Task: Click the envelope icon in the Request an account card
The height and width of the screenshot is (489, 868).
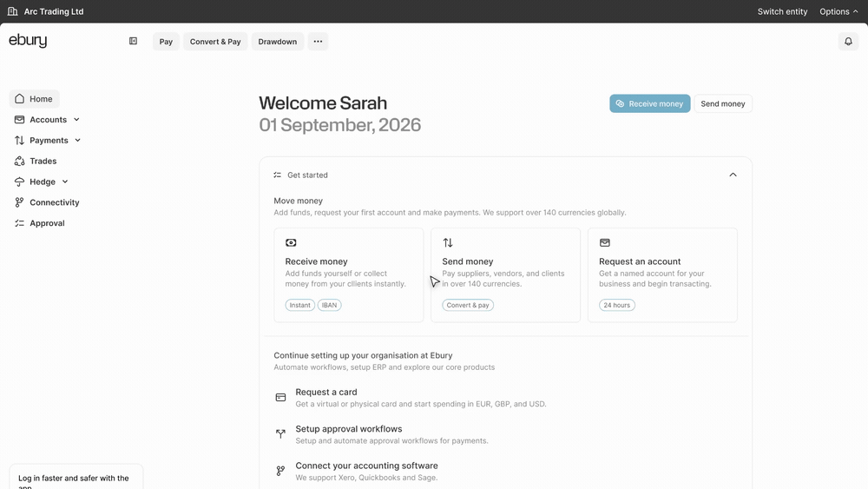Action: pyautogui.click(x=604, y=242)
